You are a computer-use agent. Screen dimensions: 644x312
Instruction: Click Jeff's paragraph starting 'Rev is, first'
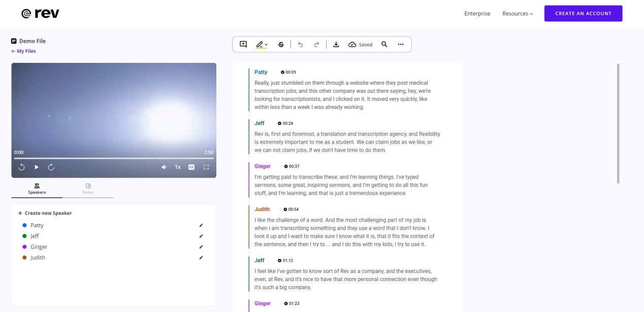(x=347, y=142)
